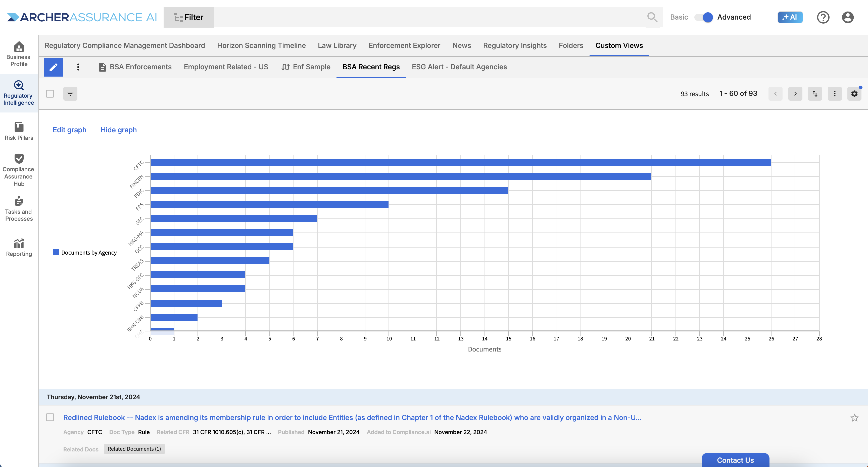Click the Archer Assurance AI logo

tap(82, 17)
